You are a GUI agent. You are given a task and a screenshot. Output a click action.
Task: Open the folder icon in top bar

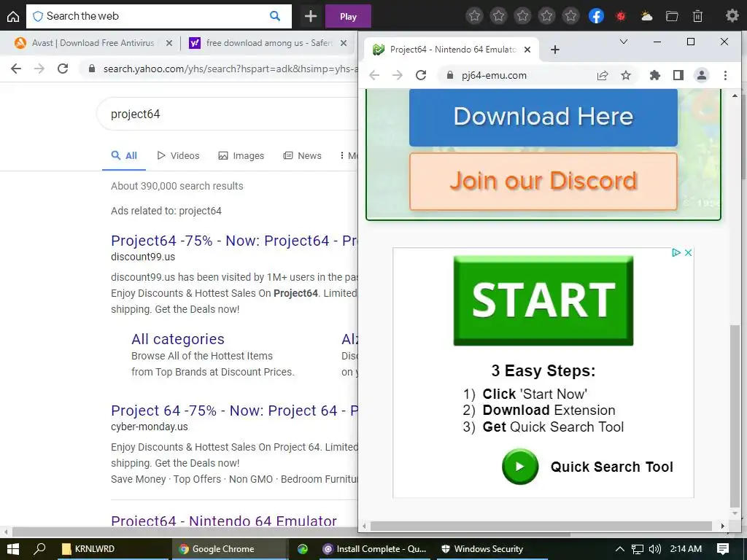(672, 16)
